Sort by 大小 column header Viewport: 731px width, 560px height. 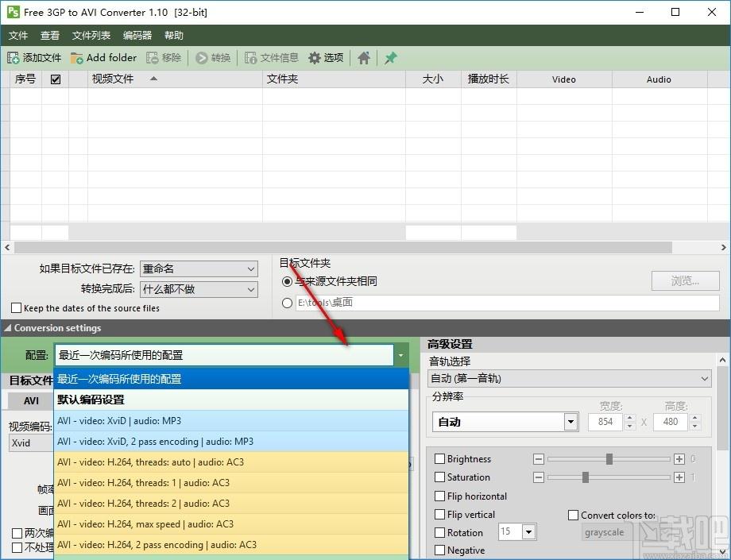click(433, 79)
